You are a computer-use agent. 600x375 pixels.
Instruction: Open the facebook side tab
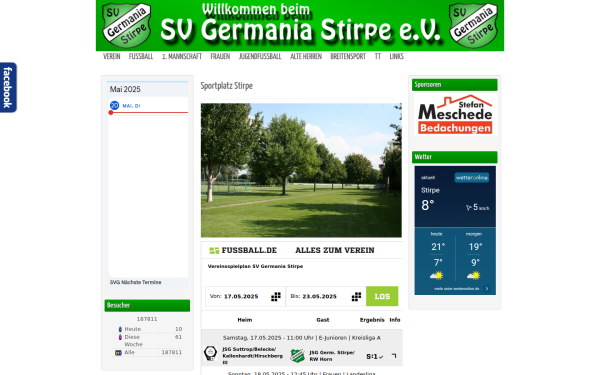coord(8,87)
